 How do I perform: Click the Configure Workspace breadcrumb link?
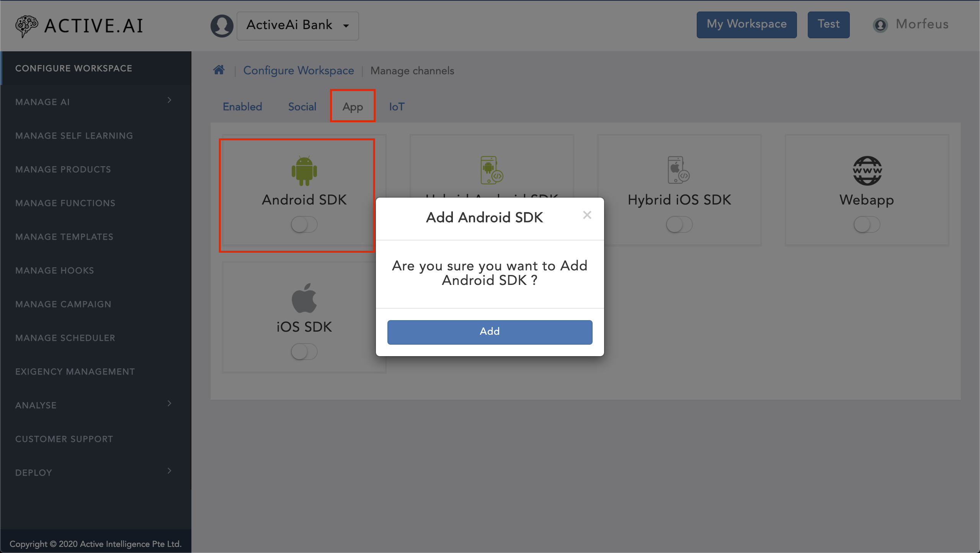(298, 71)
